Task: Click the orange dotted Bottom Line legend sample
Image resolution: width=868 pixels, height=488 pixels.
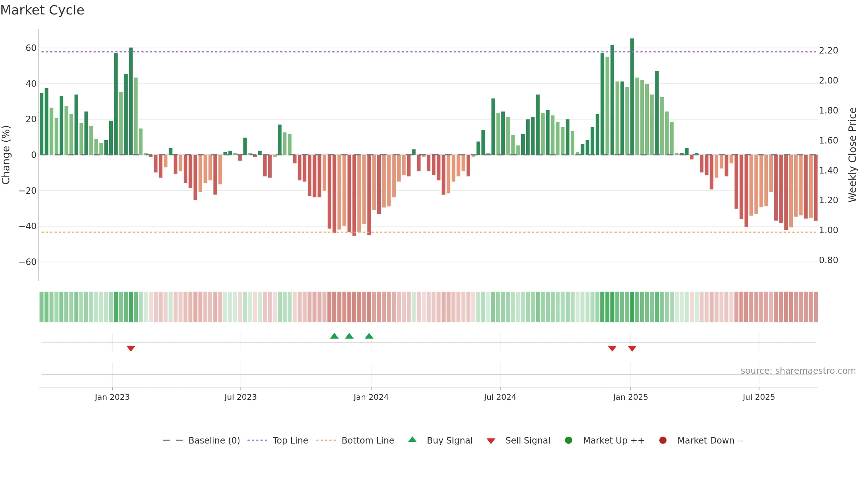Action: (x=326, y=440)
